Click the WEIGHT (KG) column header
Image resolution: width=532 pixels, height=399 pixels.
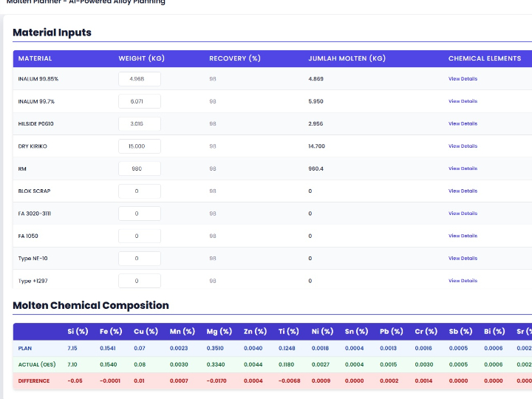pos(141,58)
